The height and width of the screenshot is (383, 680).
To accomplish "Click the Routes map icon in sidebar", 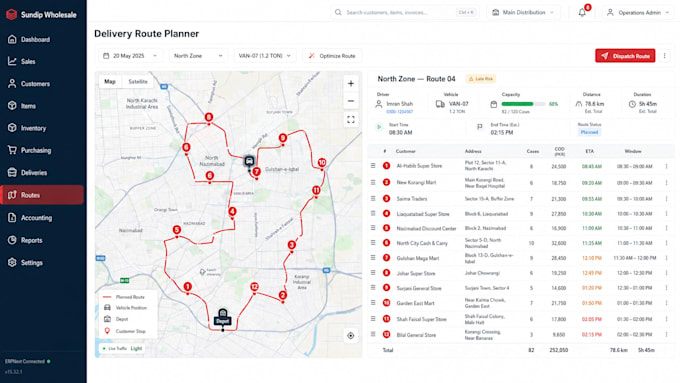I will pos(12,195).
